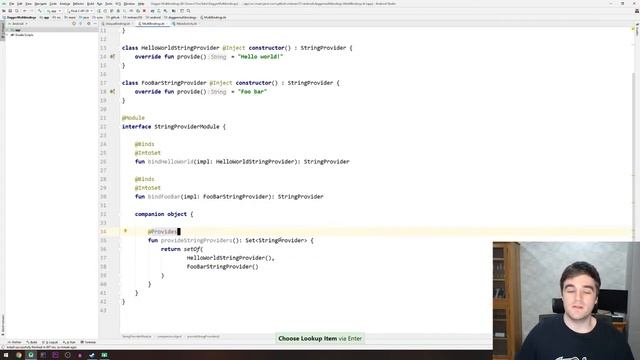Navigate back with the toolbar arrow
The image size is (640, 360).
[x=25, y=11]
